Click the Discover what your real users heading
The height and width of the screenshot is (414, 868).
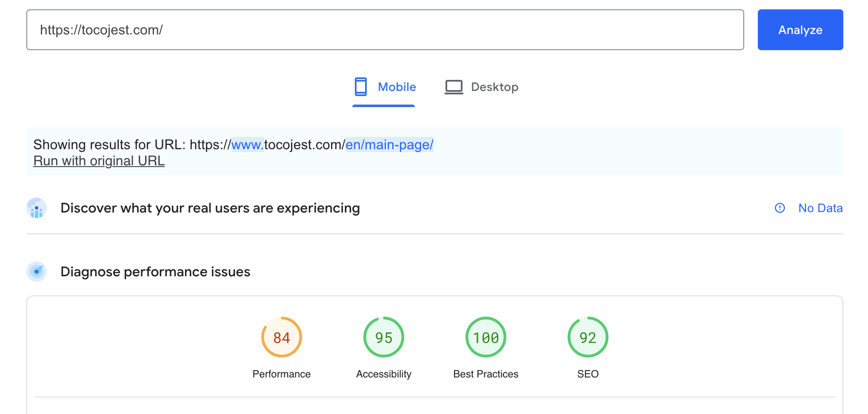(x=210, y=208)
